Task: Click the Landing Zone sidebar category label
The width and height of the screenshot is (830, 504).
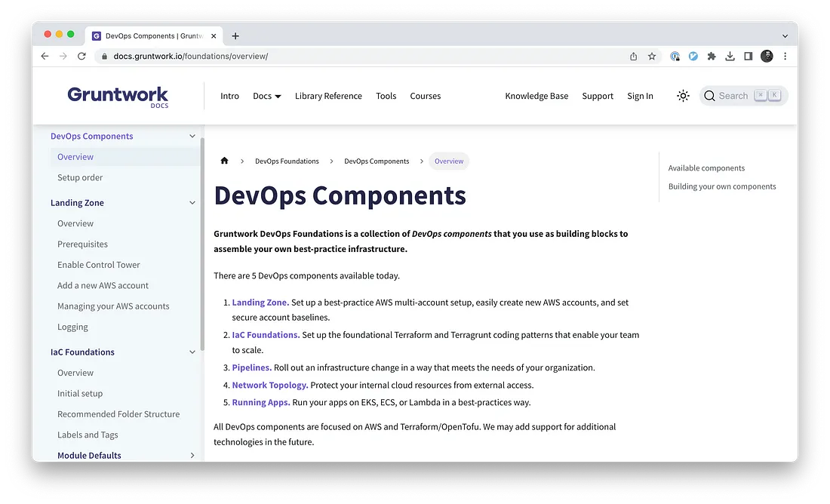Action: [x=77, y=203]
